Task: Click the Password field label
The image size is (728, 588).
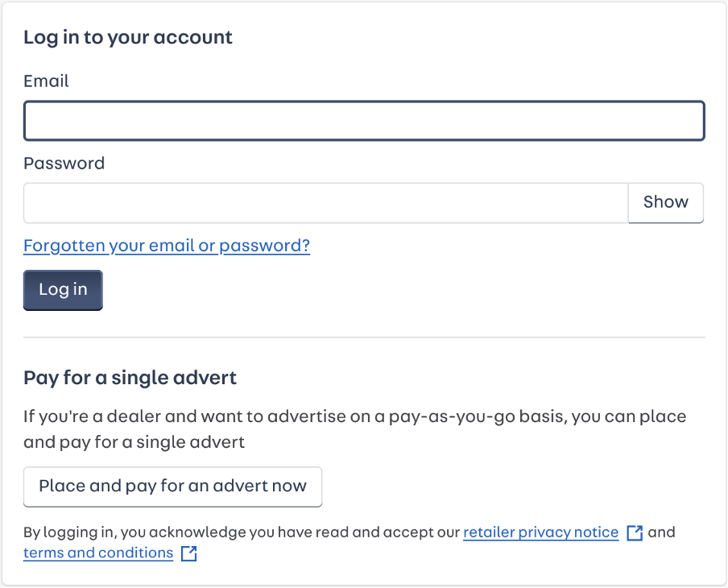Action: pos(64,163)
